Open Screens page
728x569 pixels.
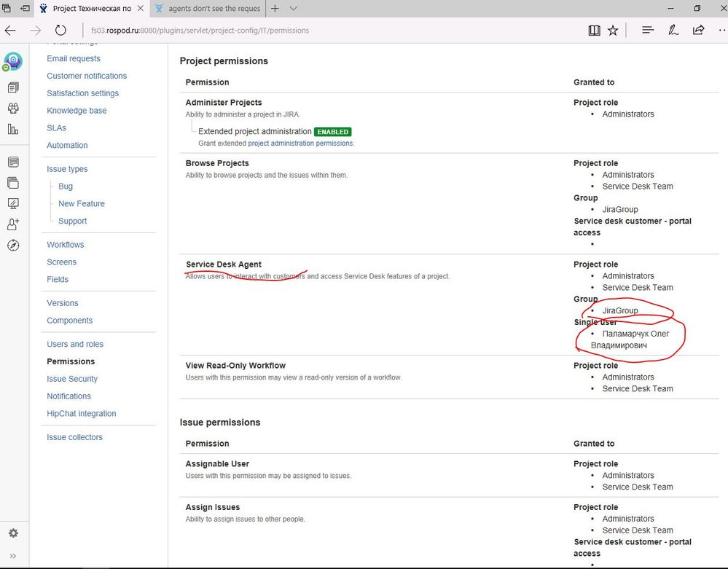(x=62, y=262)
